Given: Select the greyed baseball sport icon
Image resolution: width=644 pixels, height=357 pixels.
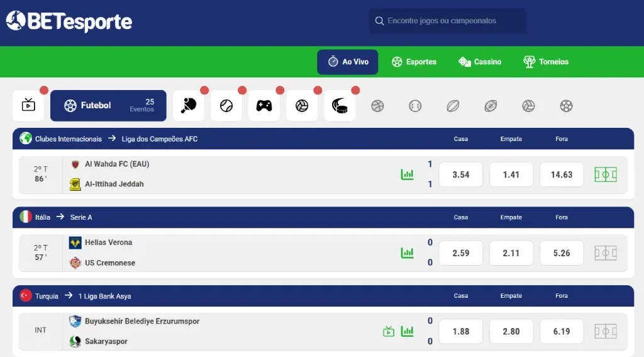Looking at the screenshot, I should point(415,106).
